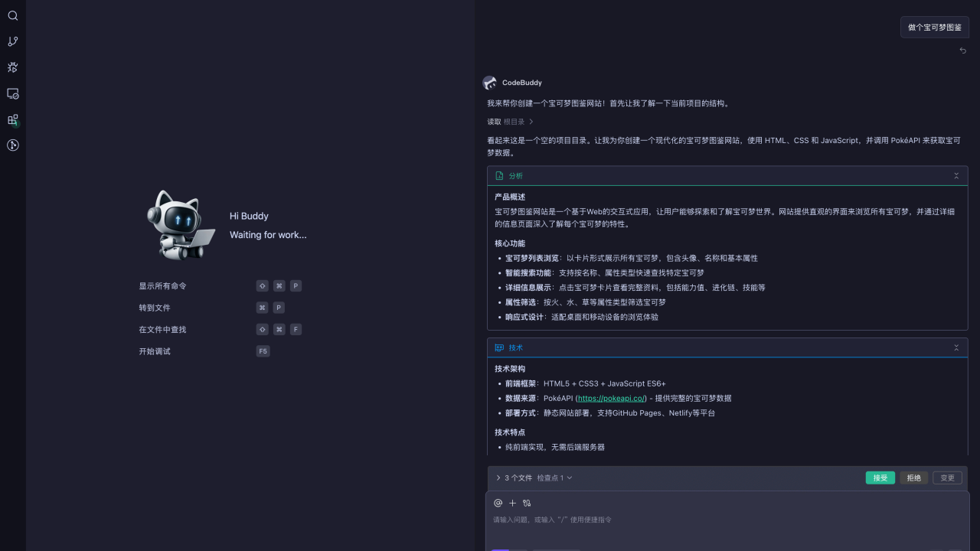Click the 智能搜索功能 bullet
The height and width of the screenshot is (551, 980).
604,273
